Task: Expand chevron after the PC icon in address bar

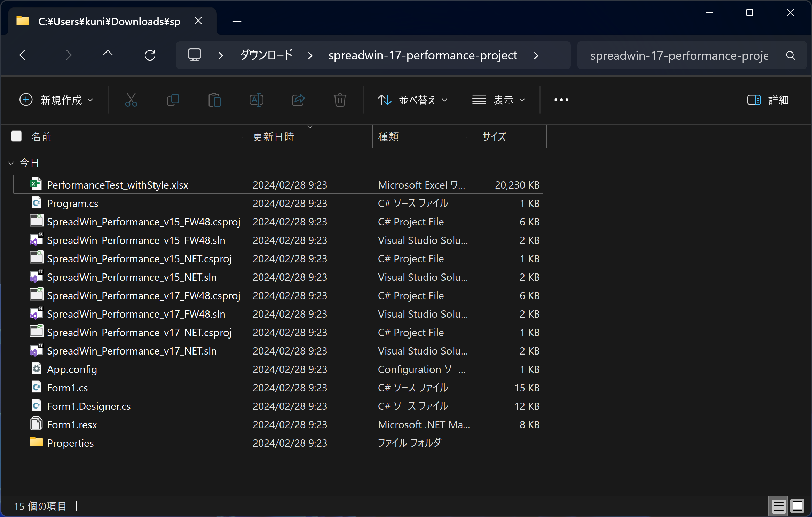Action: [x=221, y=55]
